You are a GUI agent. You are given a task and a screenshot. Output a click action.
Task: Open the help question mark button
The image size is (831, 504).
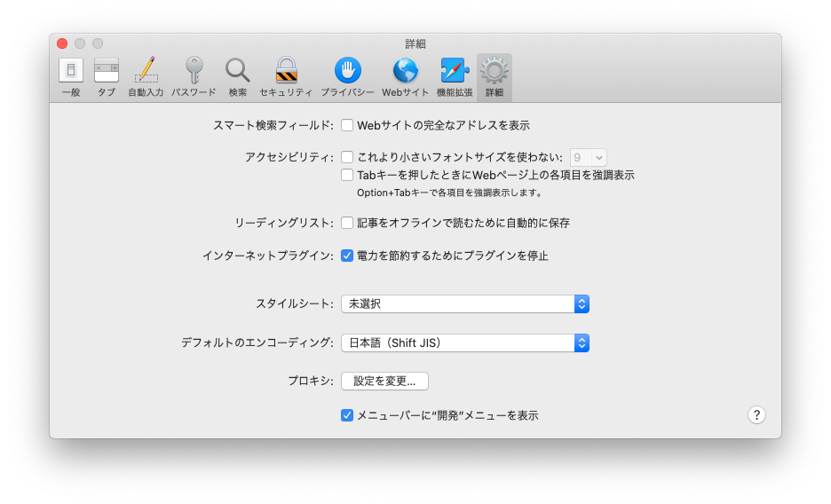pos(756,415)
